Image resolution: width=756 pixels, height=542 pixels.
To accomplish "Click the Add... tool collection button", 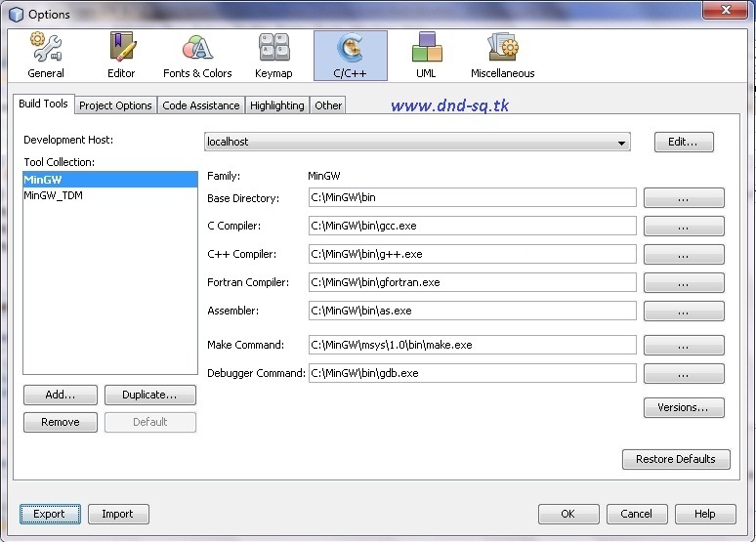I will click(x=61, y=395).
